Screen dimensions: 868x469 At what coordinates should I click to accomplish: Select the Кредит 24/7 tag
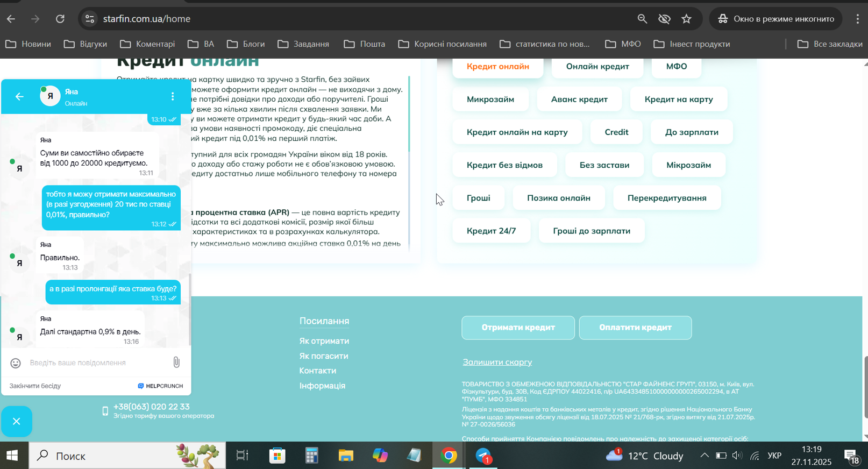point(492,231)
